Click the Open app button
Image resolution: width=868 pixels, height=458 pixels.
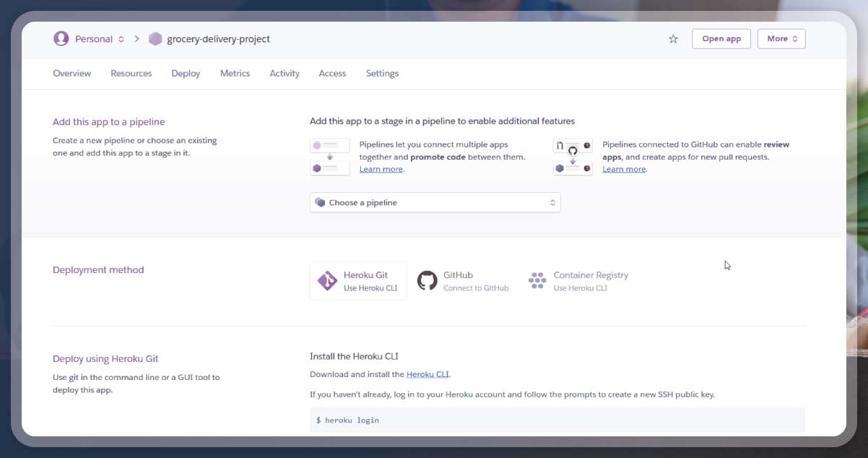click(x=721, y=39)
